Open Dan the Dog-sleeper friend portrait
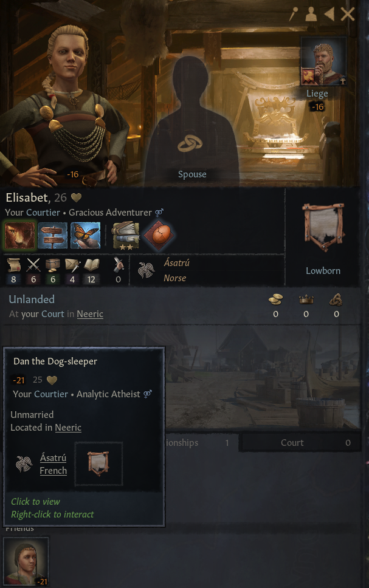369x588 pixels. (26, 561)
